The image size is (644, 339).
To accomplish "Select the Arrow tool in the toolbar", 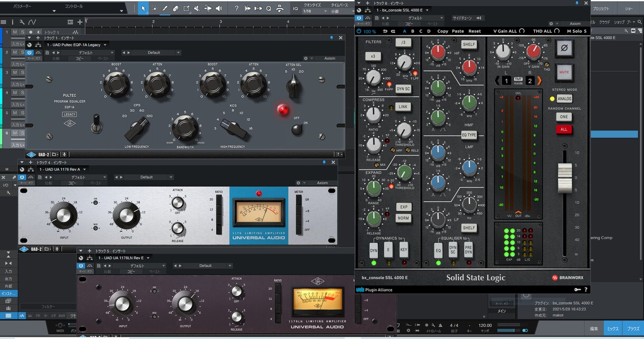I will pos(144,8).
